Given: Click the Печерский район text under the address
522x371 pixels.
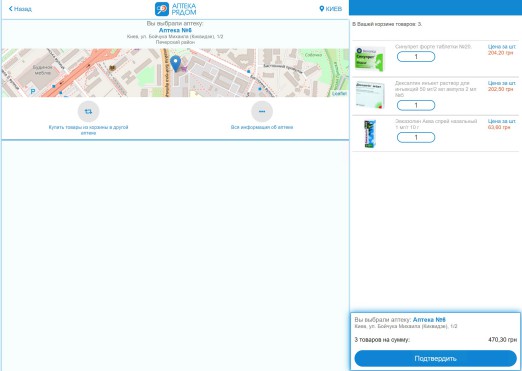Looking at the screenshot, I should click(175, 42).
